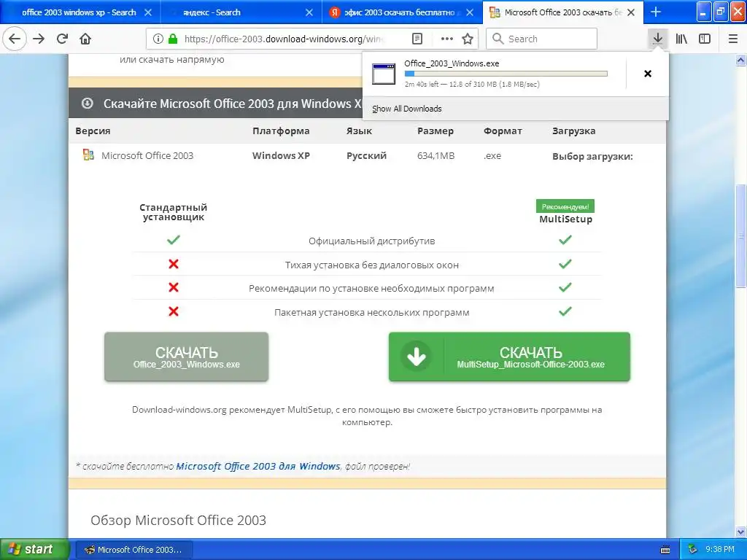747x560 pixels.
Task: Go back with the browser Back arrow
Action: coord(15,39)
